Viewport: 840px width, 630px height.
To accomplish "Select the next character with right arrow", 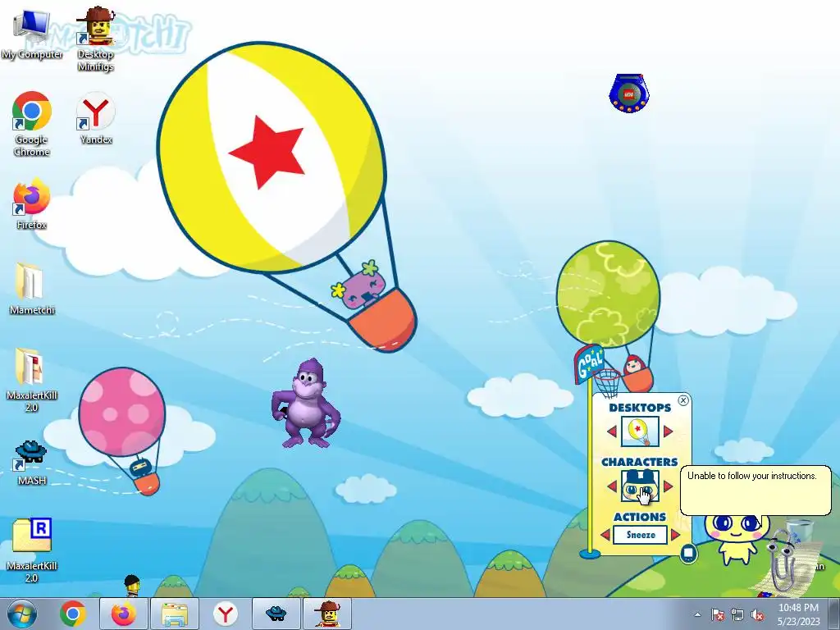I will point(668,486).
